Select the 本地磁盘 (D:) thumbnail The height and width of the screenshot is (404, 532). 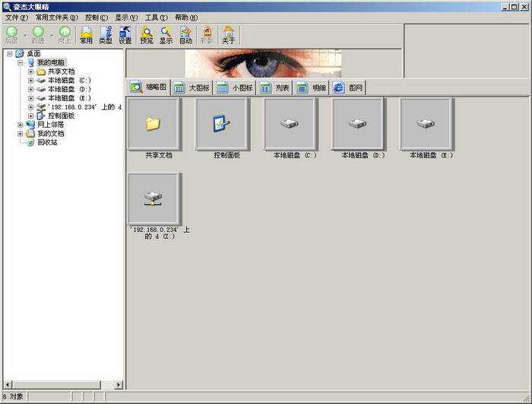[x=358, y=124]
